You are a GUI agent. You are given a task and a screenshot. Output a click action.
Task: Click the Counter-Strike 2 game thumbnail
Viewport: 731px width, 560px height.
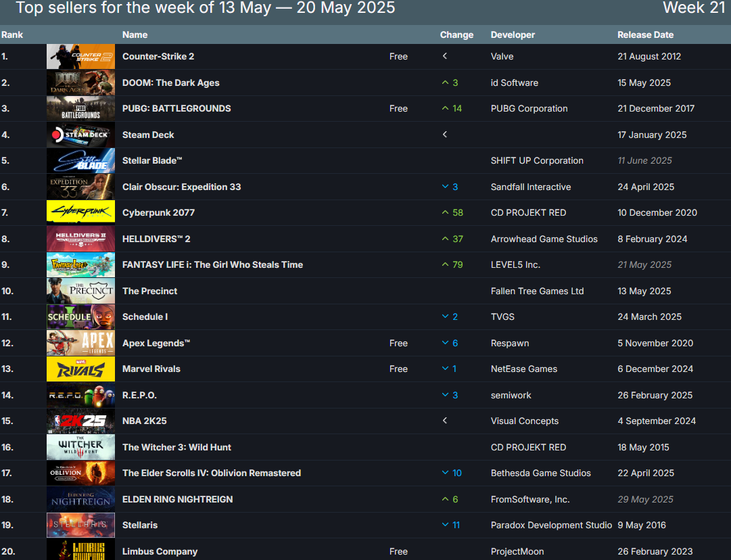point(80,57)
